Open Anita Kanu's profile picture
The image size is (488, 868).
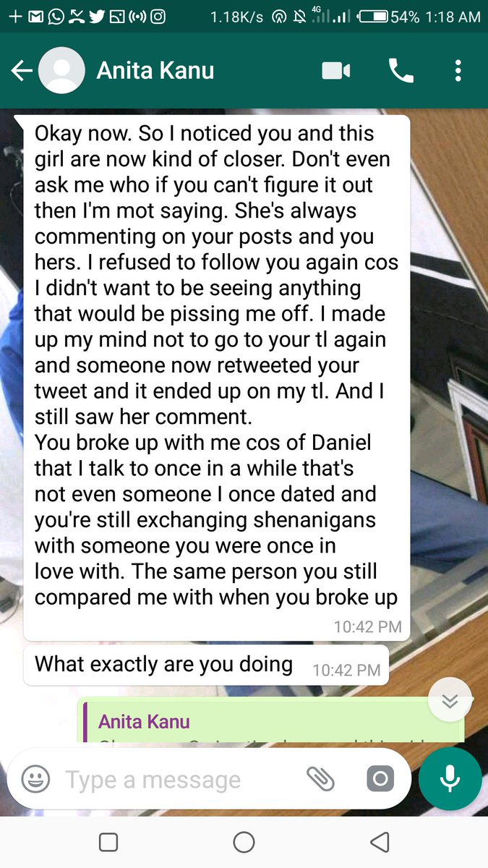[61, 70]
